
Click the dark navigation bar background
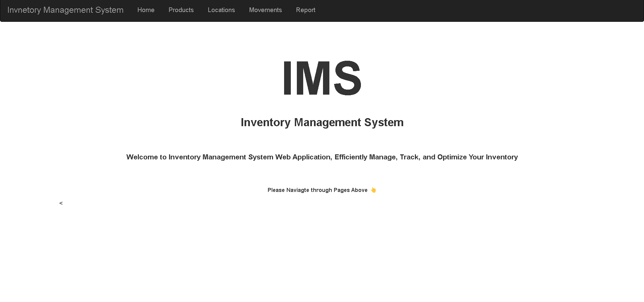tap(470, 10)
